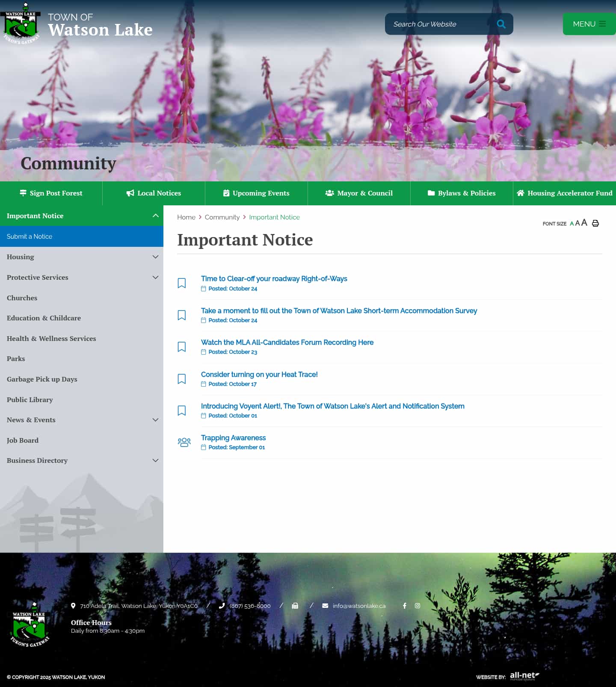The image size is (616, 687).
Task: Open the Parks sidebar item
Action: [x=82, y=358]
